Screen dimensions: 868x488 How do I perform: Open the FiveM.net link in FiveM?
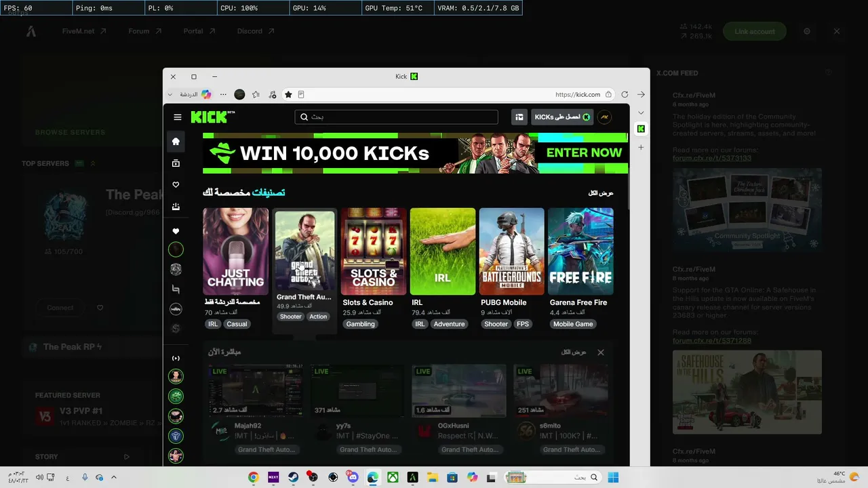[84, 31]
